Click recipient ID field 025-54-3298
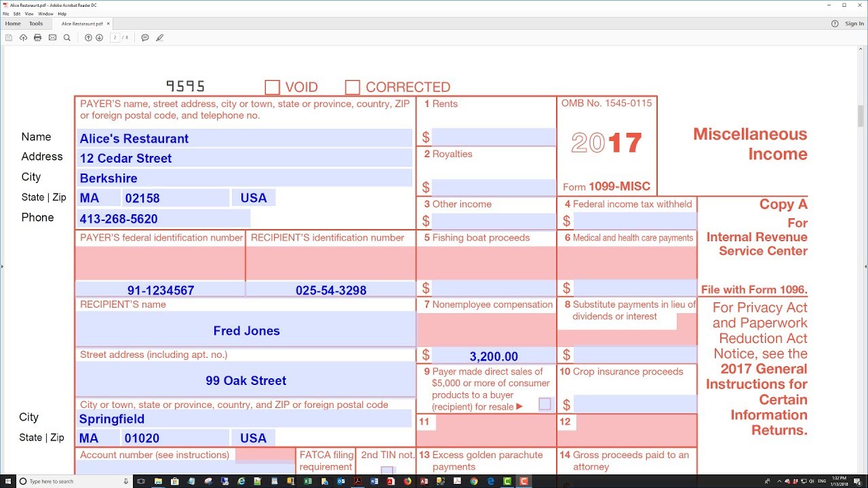The image size is (868, 488). pos(331,289)
